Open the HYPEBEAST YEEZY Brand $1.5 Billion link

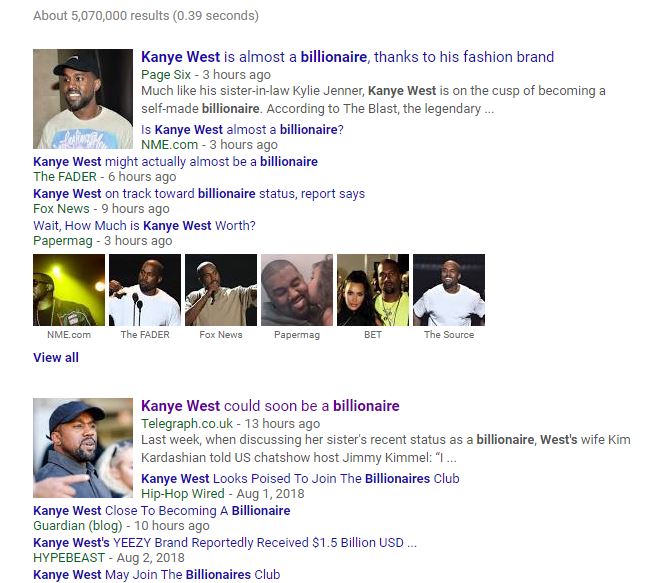[x=225, y=542]
